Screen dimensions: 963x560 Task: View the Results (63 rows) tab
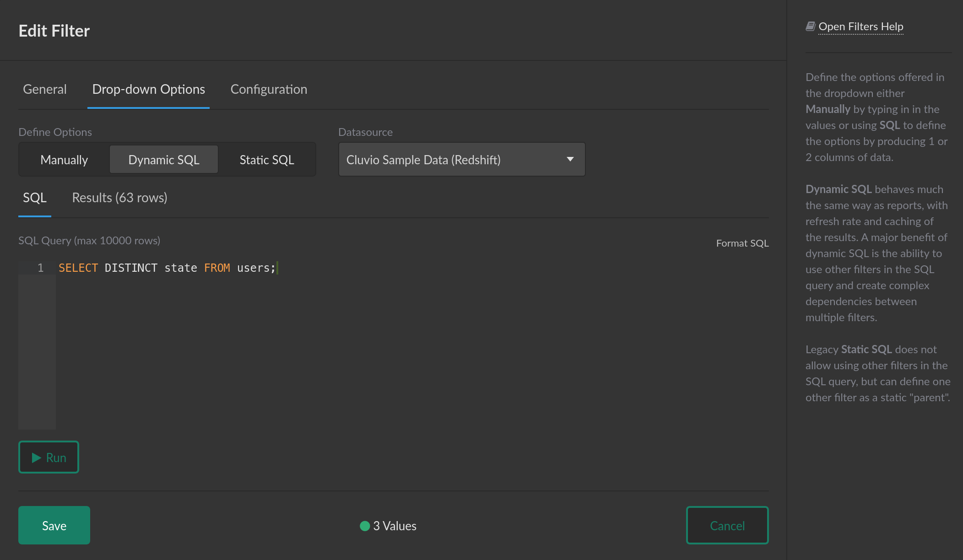pyautogui.click(x=119, y=198)
